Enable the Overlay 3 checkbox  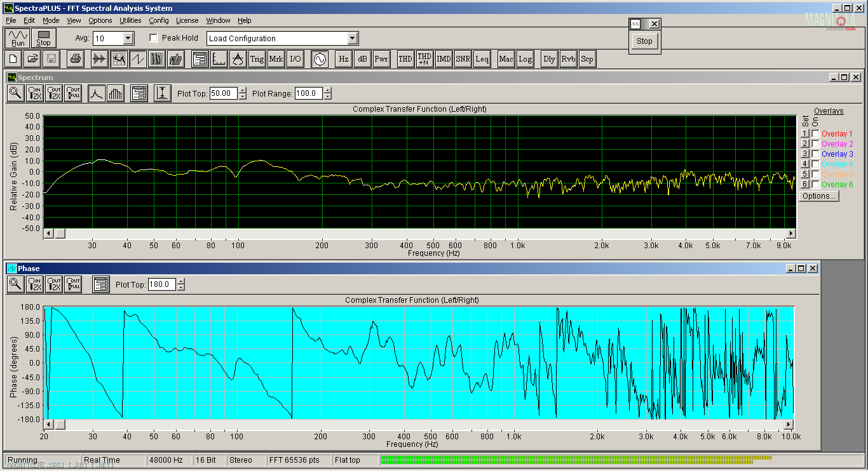point(816,154)
